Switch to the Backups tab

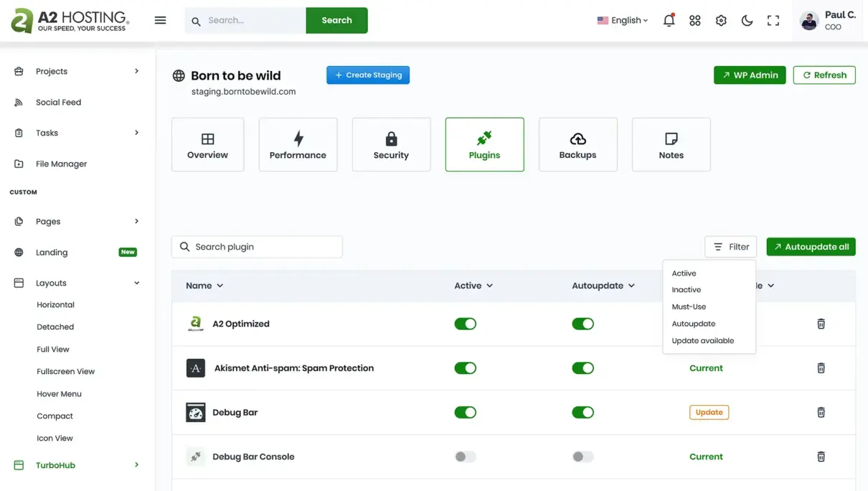coord(577,144)
